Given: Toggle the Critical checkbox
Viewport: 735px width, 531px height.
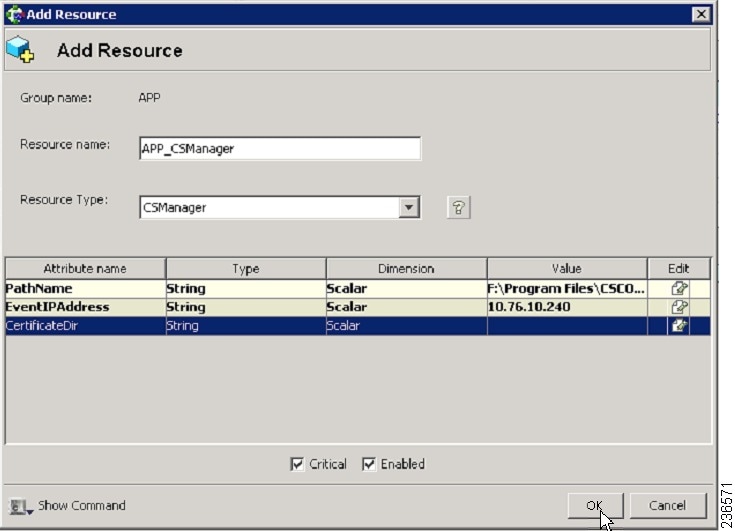Looking at the screenshot, I should pos(297,464).
